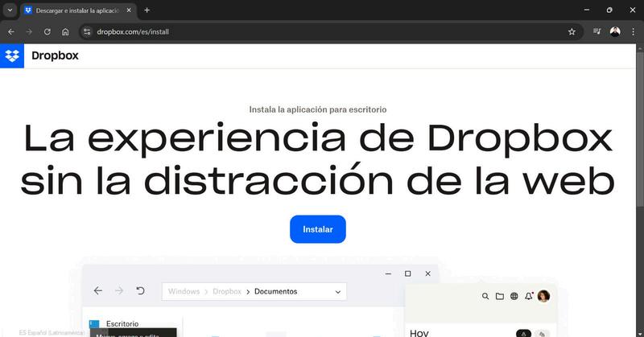Open the Documentos path dropdown chevron
This screenshot has width=644, height=337.
337,292
